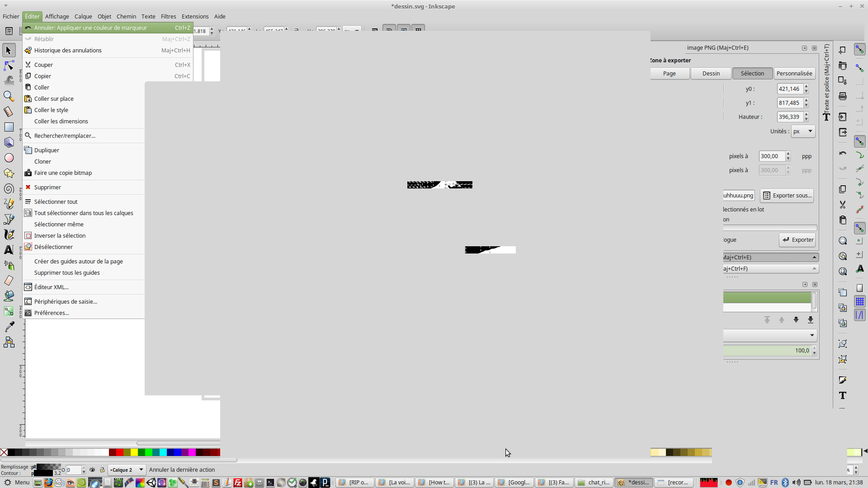Image resolution: width=868 pixels, height=488 pixels.
Task: Select the Node editing tool
Action: click(x=9, y=66)
